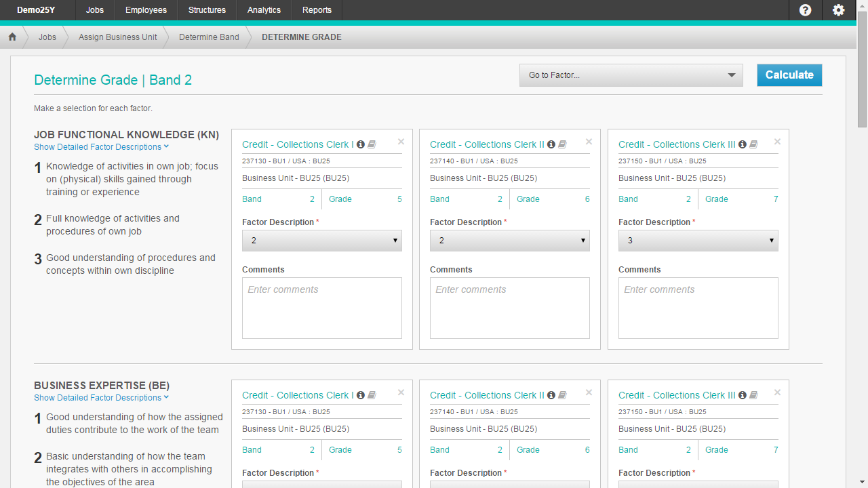Open Factor Description dropdown for Collections Clerk I

[x=321, y=241]
